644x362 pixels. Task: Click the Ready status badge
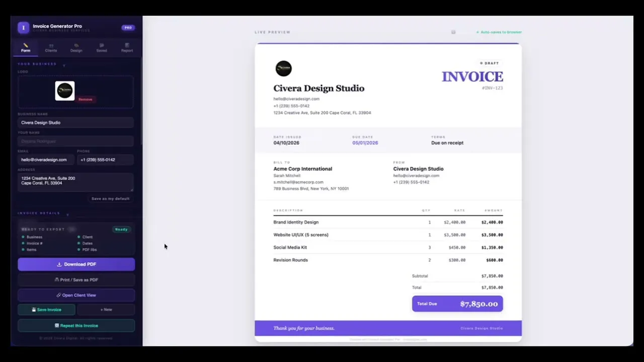pos(121,229)
